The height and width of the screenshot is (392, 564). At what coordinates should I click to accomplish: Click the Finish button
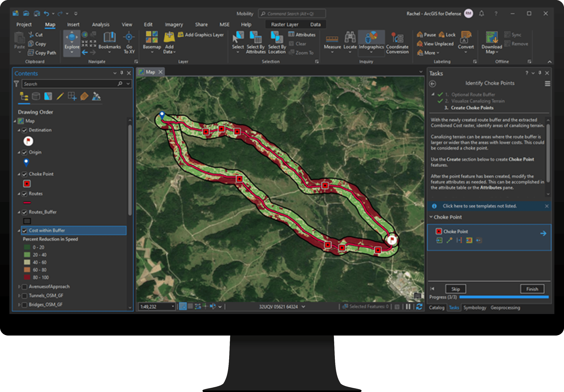(x=532, y=289)
